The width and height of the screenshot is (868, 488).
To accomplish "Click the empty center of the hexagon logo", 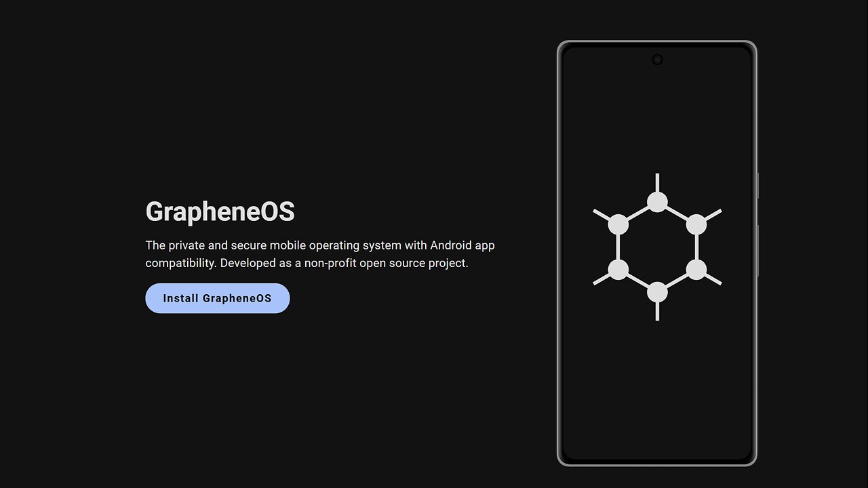I will [x=657, y=247].
